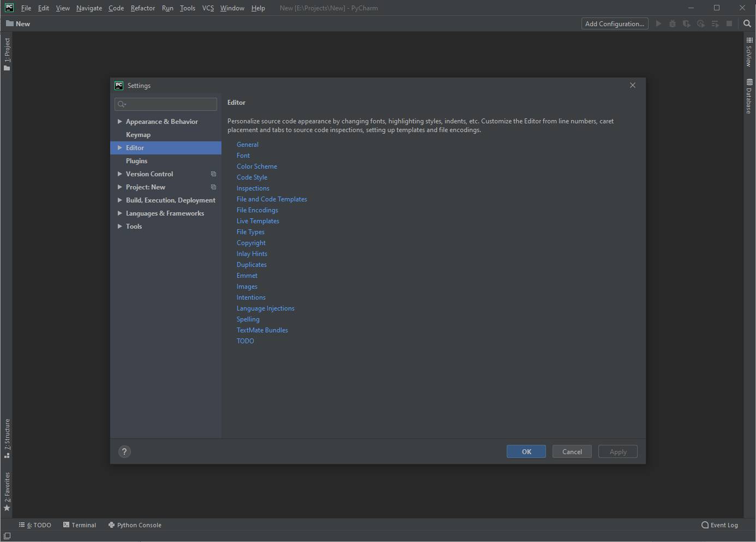Viewport: 756px width, 542px height.
Task: Open the Favorites tool window sidebar tab
Action: (x=7, y=491)
